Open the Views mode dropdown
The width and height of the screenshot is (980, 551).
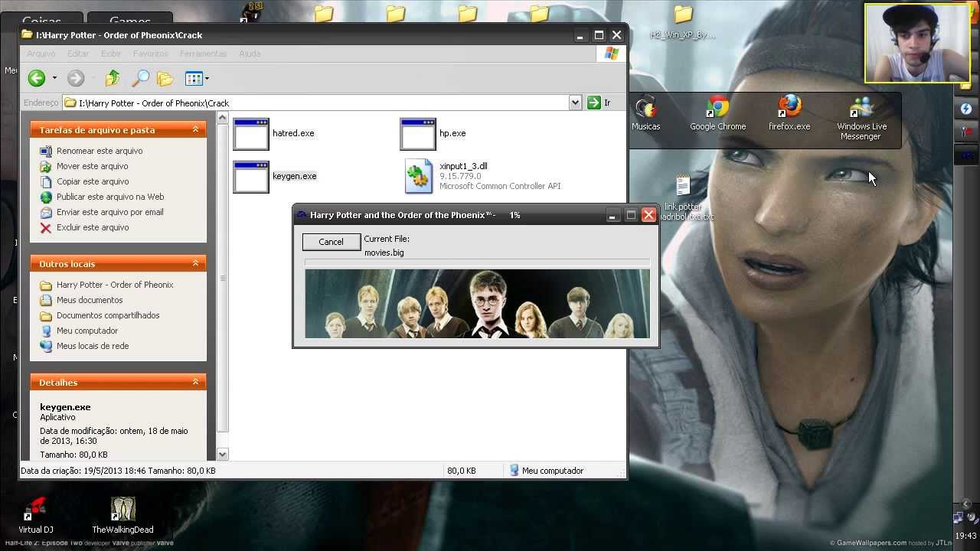coord(197,78)
